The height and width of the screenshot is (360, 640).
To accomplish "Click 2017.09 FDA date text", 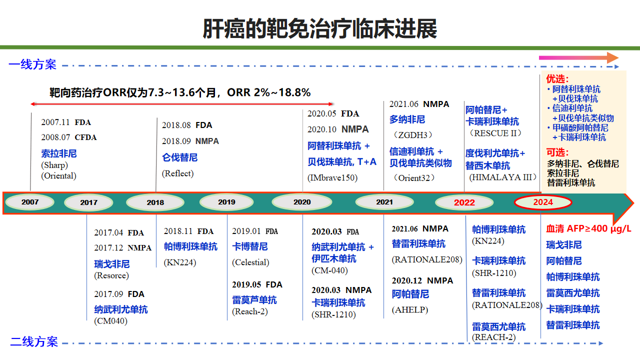I will (119, 294).
